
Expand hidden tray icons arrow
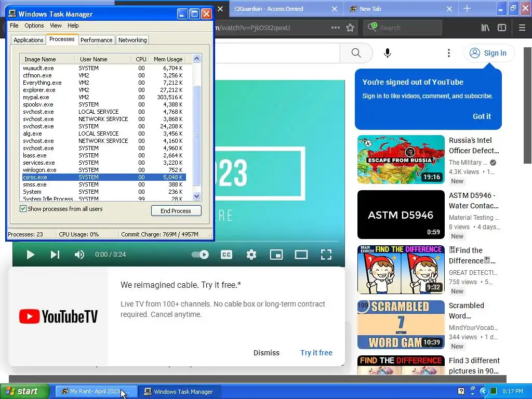(x=484, y=391)
